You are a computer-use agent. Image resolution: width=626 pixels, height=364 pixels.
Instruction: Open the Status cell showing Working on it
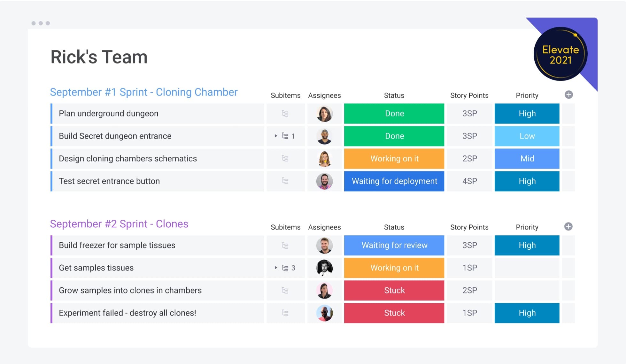[x=394, y=158]
